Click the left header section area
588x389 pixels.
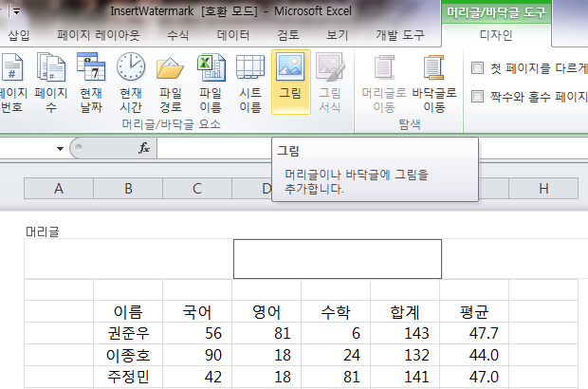click(129, 259)
